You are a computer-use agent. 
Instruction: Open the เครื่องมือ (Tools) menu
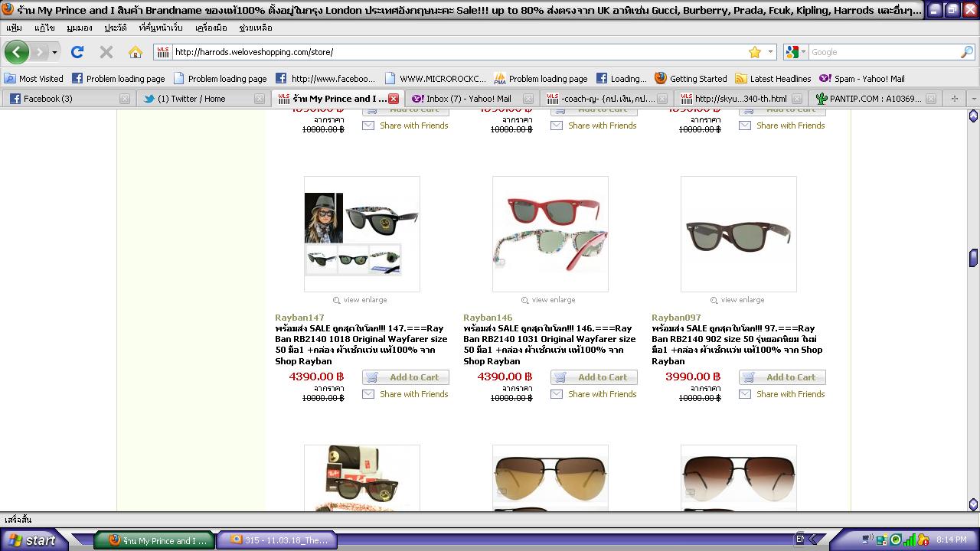pos(211,28)
